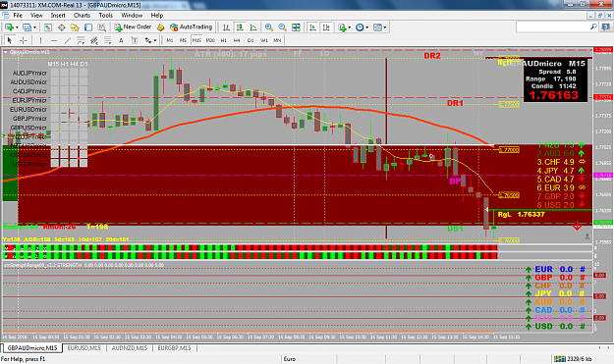Open a new chart window

click(9, 27)
